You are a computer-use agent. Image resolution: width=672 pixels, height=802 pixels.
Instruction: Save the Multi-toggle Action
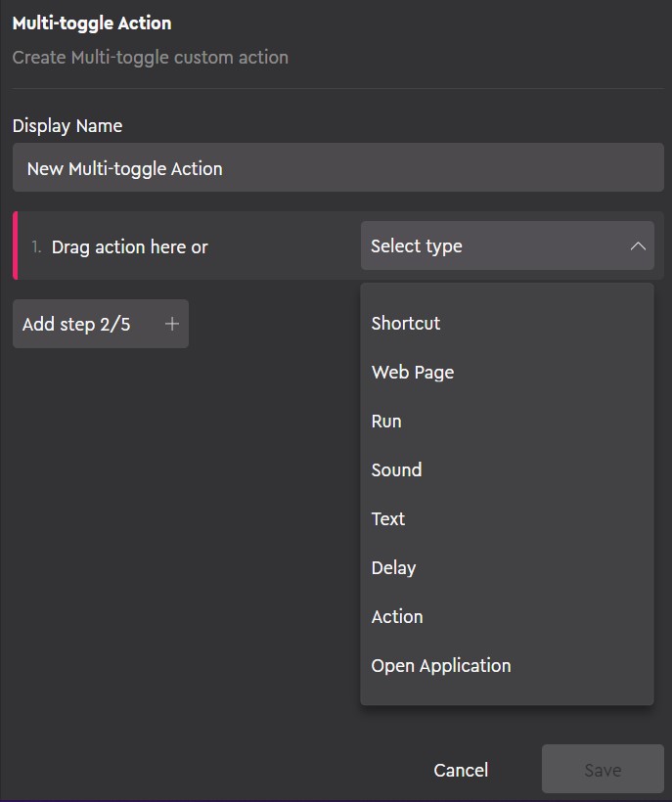pos(602,770)
